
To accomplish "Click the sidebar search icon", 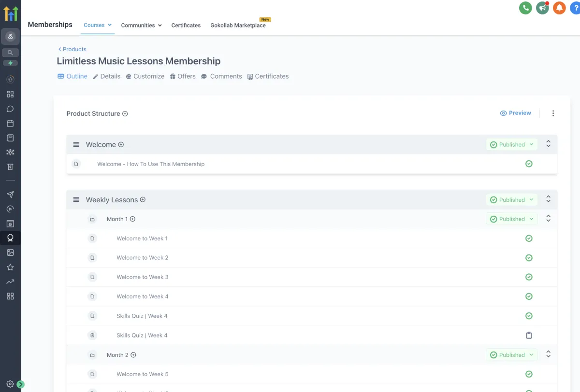I will [x=11, y=53].
